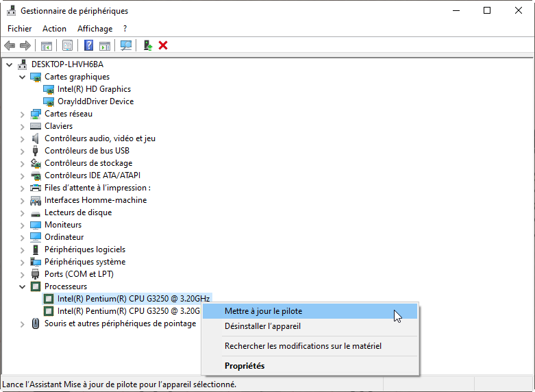Expand Files d'attente à l'impression branch
The width and height of the screenshot is (535, 392).
tap(22, 188)
